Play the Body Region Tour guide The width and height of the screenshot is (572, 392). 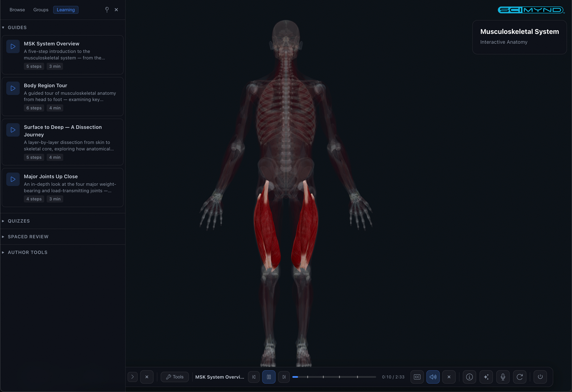pos(13,88)
